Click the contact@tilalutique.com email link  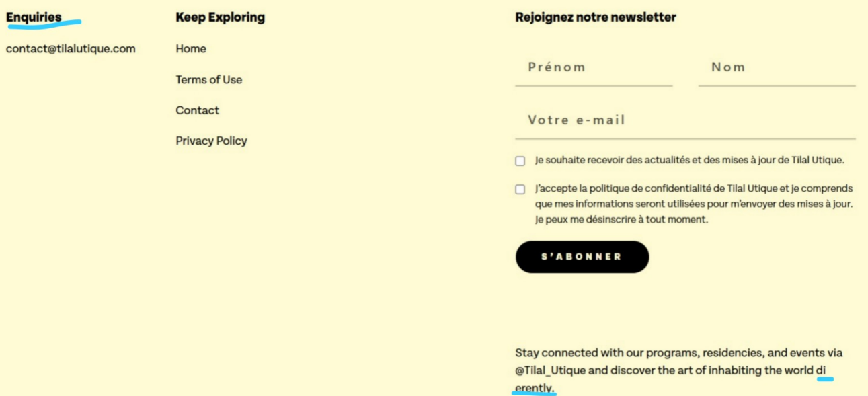click(71, 49)
